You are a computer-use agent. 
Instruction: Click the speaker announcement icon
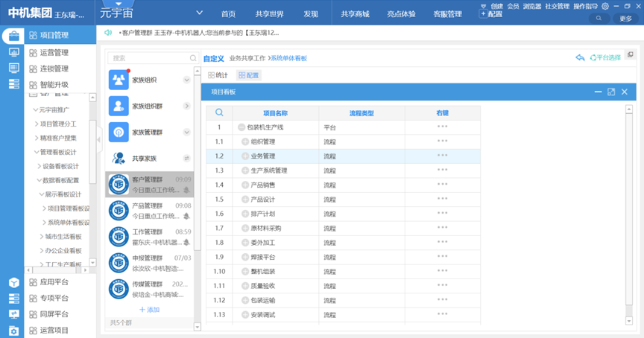pyautogui.click(x=109, y=34)
